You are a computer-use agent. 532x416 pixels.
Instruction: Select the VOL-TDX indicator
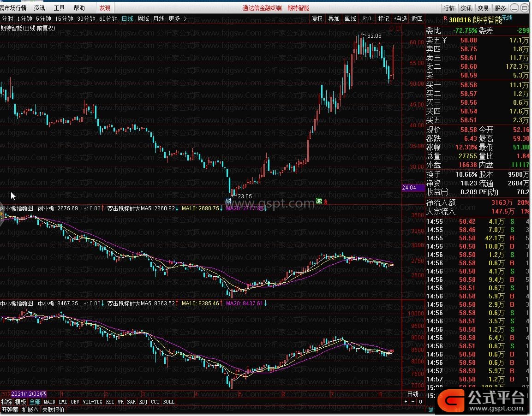tap(92, 402)
